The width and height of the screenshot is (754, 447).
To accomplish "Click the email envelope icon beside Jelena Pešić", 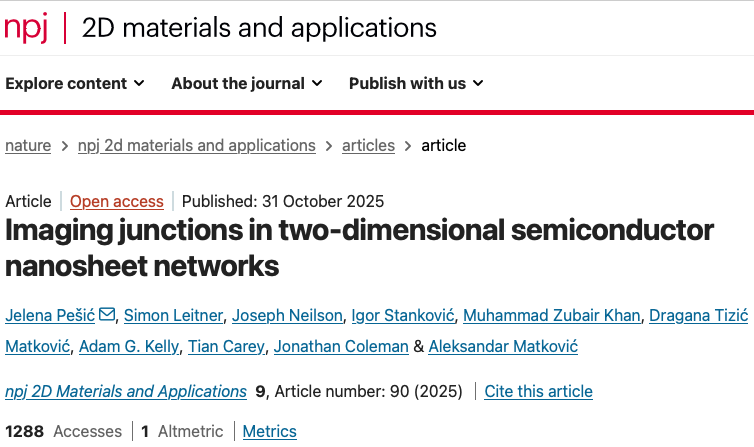I will [x=107, y=316].
